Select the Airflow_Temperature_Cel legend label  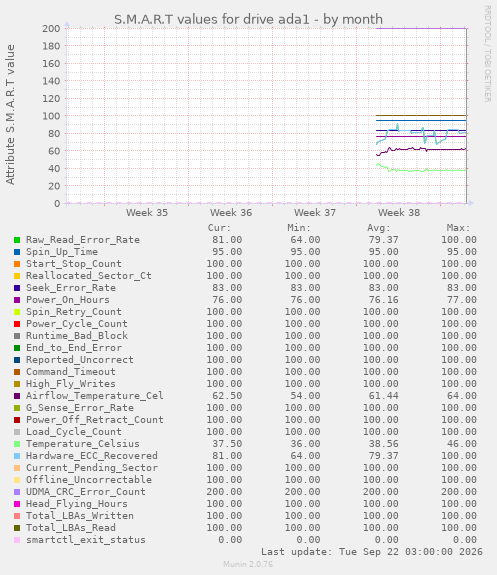95,396
